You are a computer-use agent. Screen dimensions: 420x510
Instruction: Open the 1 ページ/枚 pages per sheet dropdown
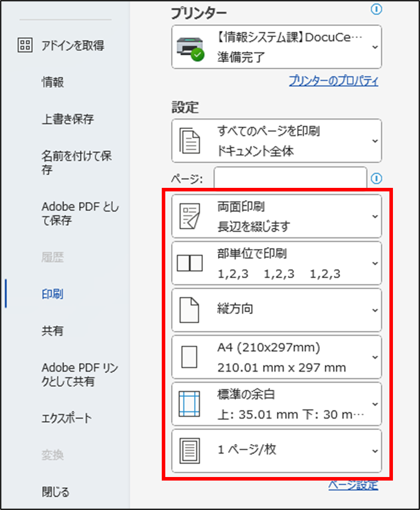(276, 451)
